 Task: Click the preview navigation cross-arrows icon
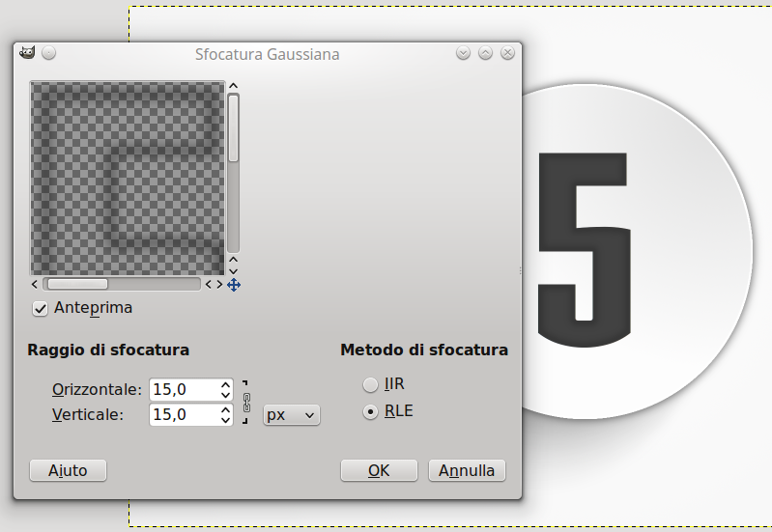click(234, 285)
